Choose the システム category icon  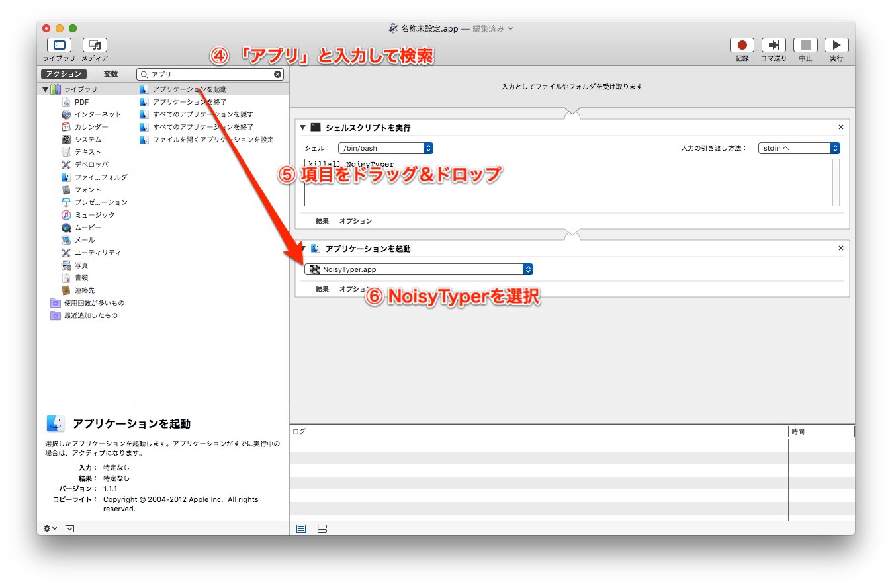(x=66, y=140)
